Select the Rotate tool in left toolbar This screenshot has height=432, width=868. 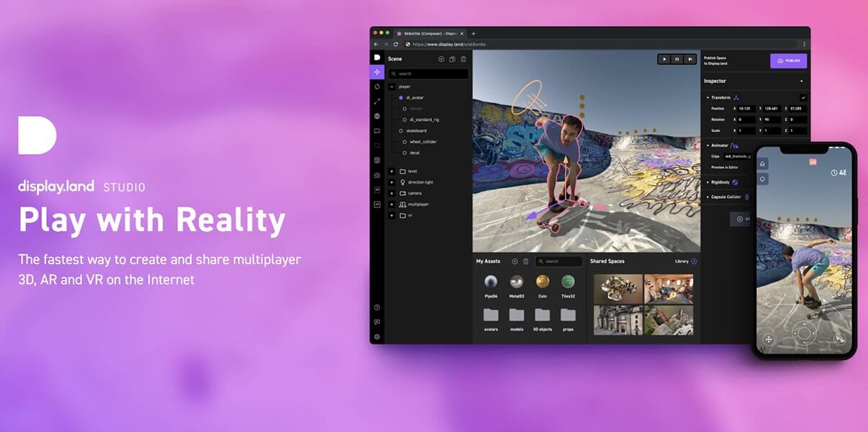click(377, 86)
